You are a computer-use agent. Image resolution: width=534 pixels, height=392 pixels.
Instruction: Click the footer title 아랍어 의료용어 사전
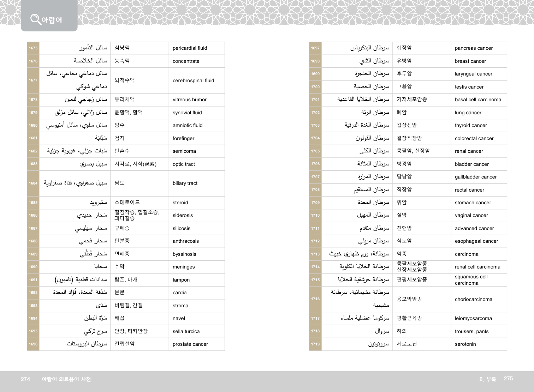point(66,379)
